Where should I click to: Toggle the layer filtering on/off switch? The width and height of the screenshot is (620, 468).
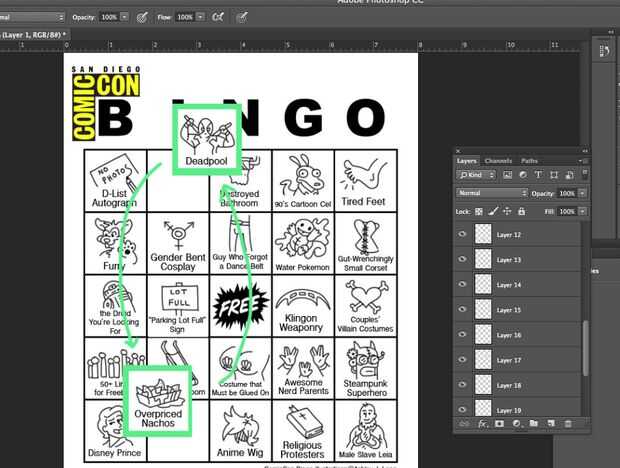pos(585,174)
